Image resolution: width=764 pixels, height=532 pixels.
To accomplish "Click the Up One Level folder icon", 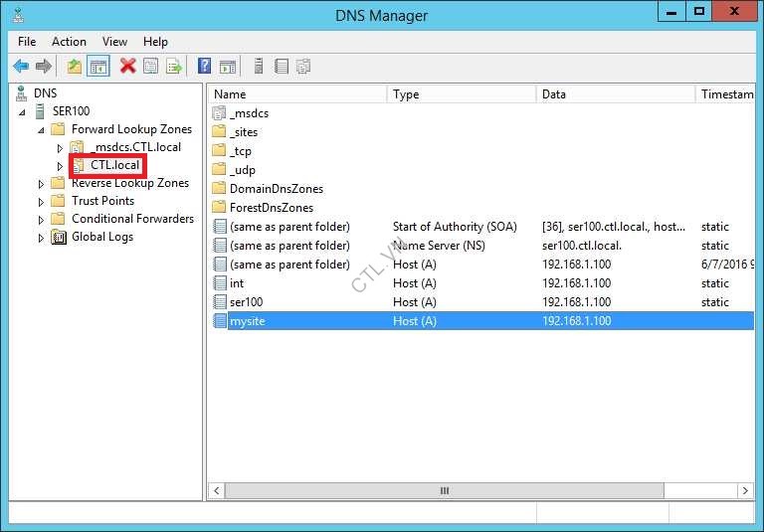I will click(x=75, y=67).
